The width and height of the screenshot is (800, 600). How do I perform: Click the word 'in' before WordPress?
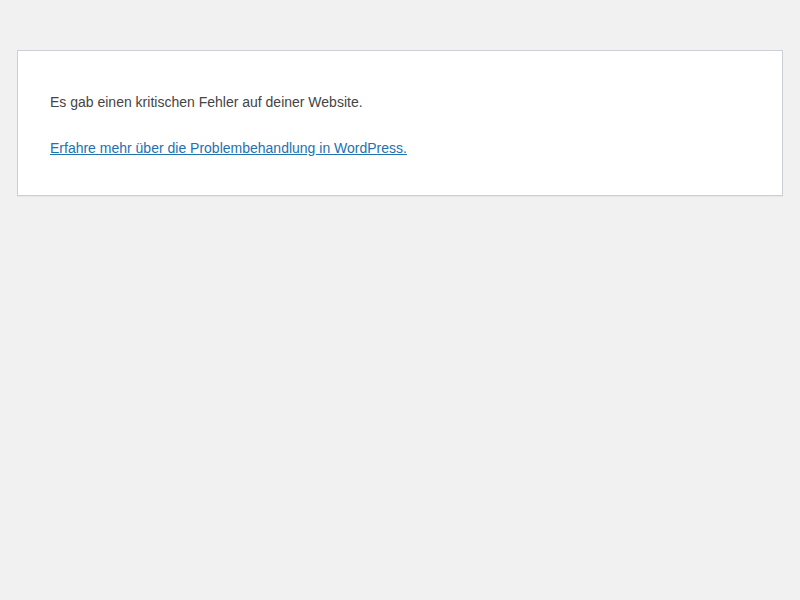pos(325,148)
